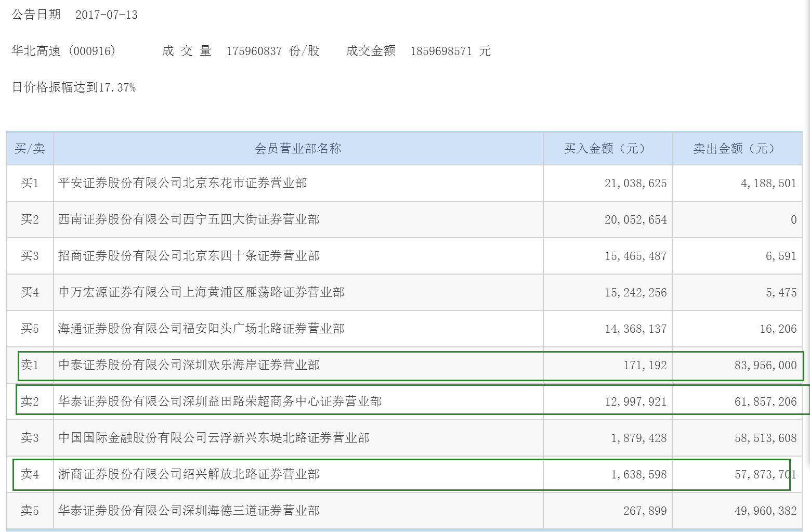Click the trading volume value 175960837
The width and height of the screenshot is (810, 532).
point(254,51)
